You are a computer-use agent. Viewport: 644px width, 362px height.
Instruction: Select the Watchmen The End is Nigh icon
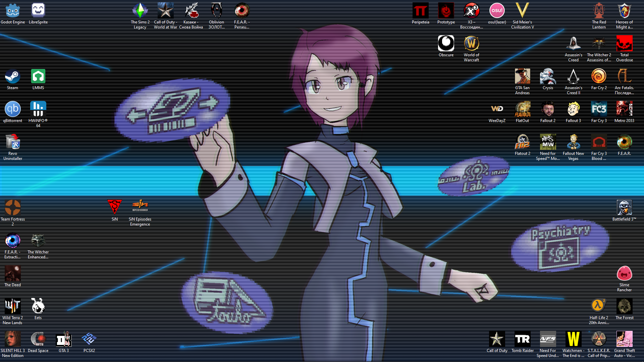point(574,344)
